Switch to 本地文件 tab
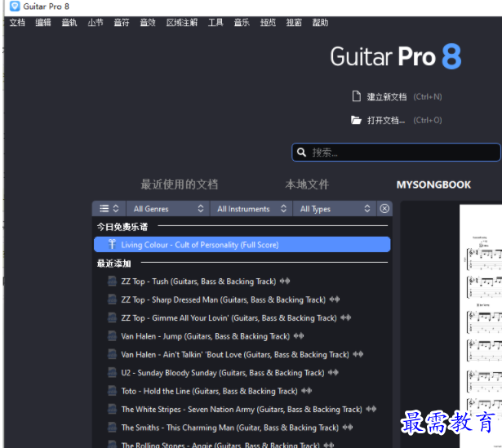Image resolution: width=502 pixels, height=448 pixels. coord(307,184)
